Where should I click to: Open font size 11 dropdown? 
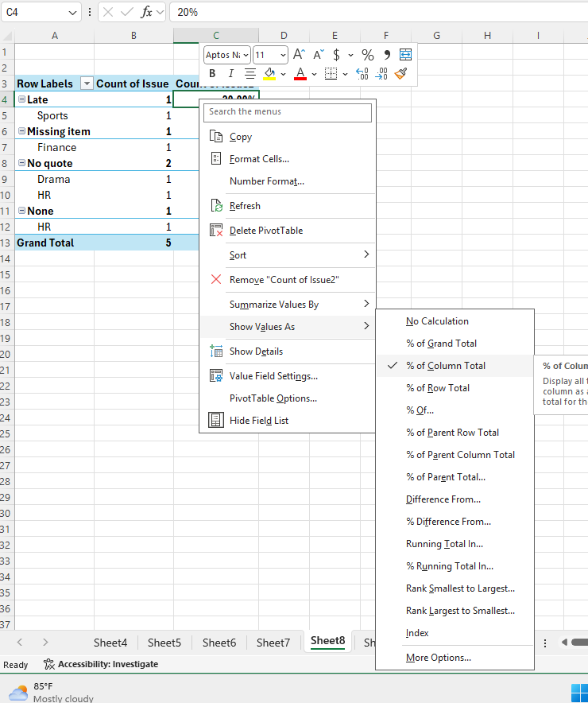click(x=283, y=55)
